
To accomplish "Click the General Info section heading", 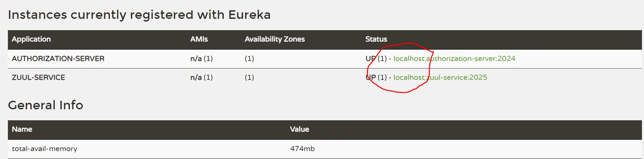I will pyautogui.click(x=46, y=105).
